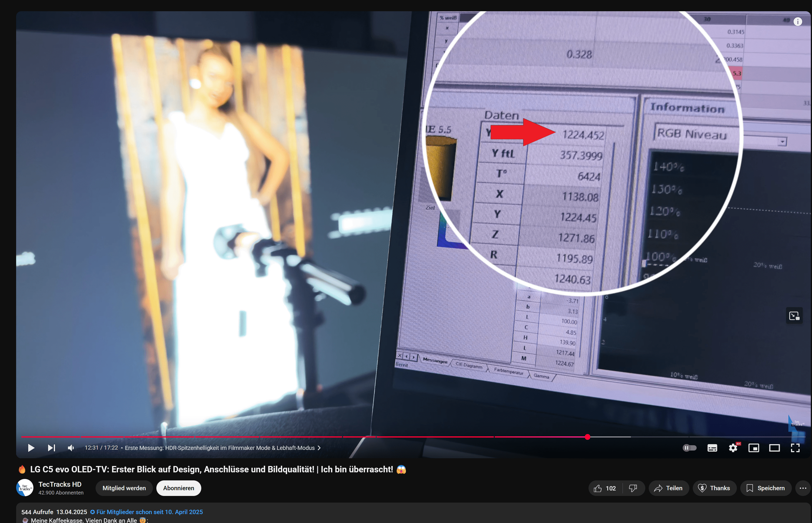
Task: Click the '544 Aufrufe' text
Action: (x=37, y=512)
